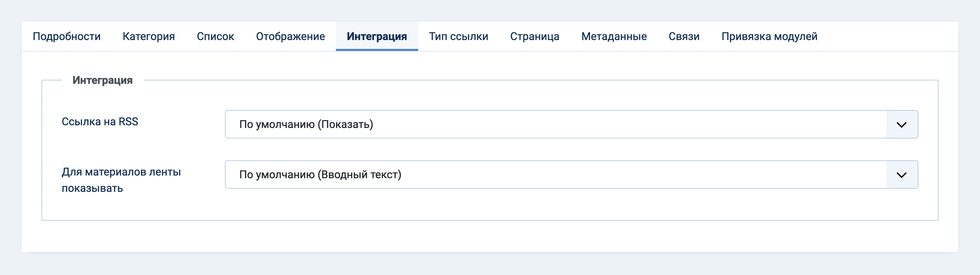
Task: Click the chevron of Для материалов ленты dropdown
Action: pos(901,175)
